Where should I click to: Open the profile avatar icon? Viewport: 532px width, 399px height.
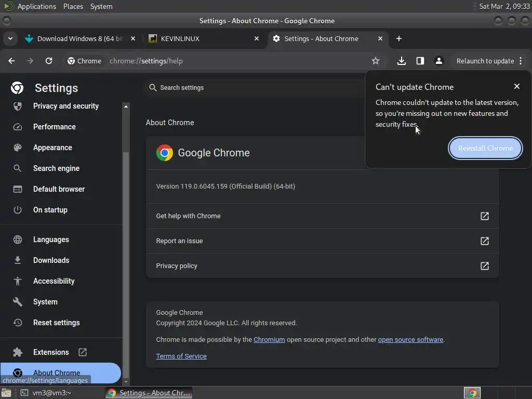[x=438, y=61]
